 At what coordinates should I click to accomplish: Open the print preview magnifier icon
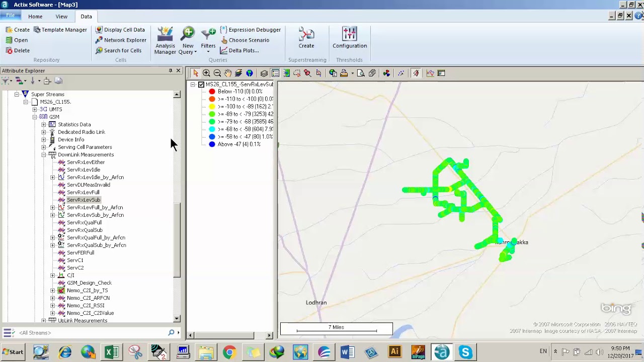coord(361,73)
